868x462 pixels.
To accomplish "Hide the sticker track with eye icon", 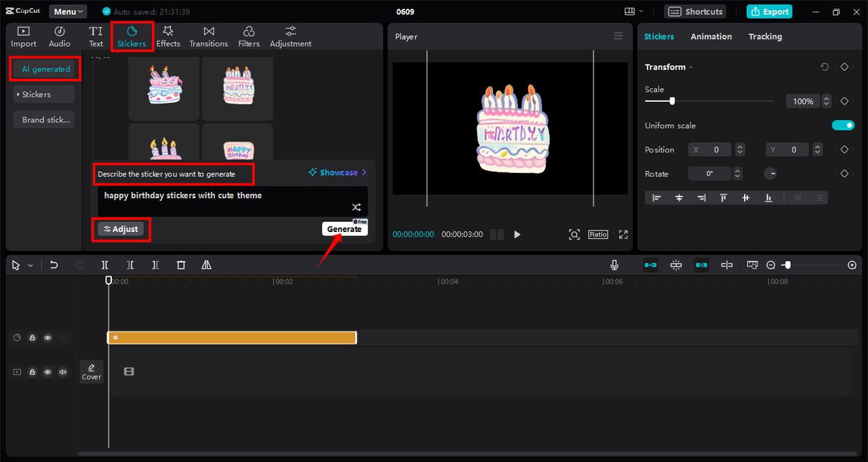I will [x=47, y=338].
